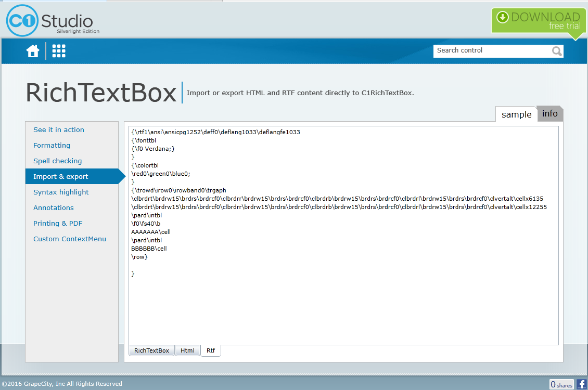Screen dimensions: 588x390
Task: Click the download arrow circle icon
Action: 502,17
